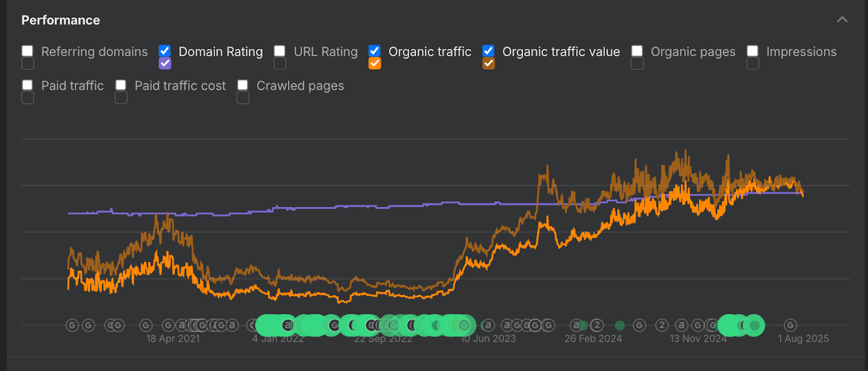Screen dimensions: 868x371
Task: Collapse the Performance panel with the chevron
Action: [842, 20]
